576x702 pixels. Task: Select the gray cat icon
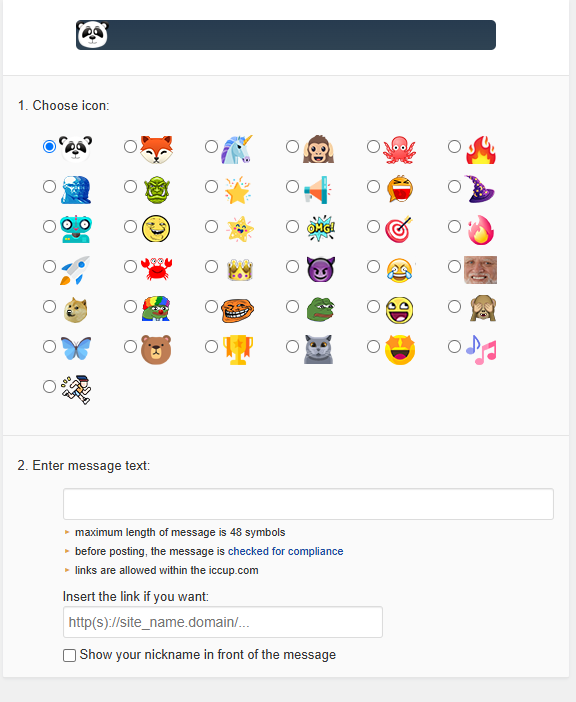318,349
